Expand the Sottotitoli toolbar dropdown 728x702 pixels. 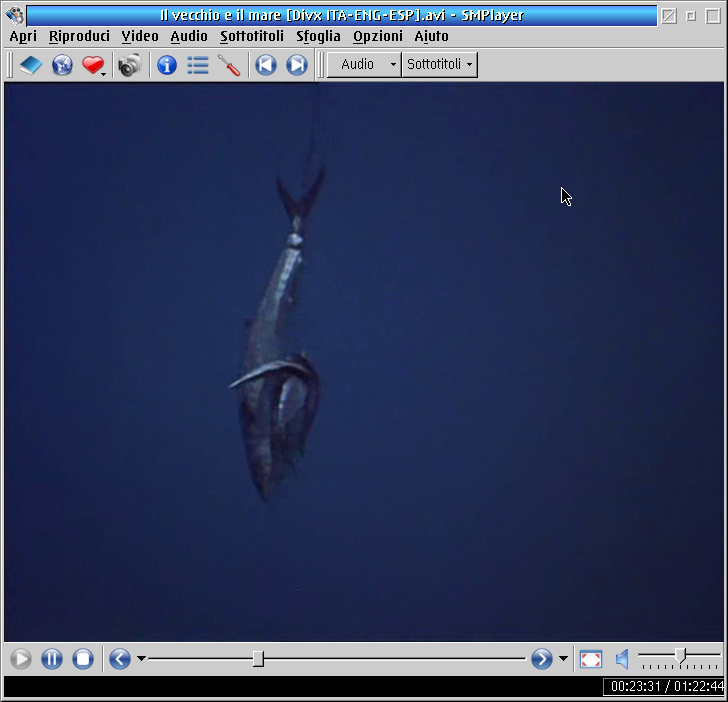point(440,65)
